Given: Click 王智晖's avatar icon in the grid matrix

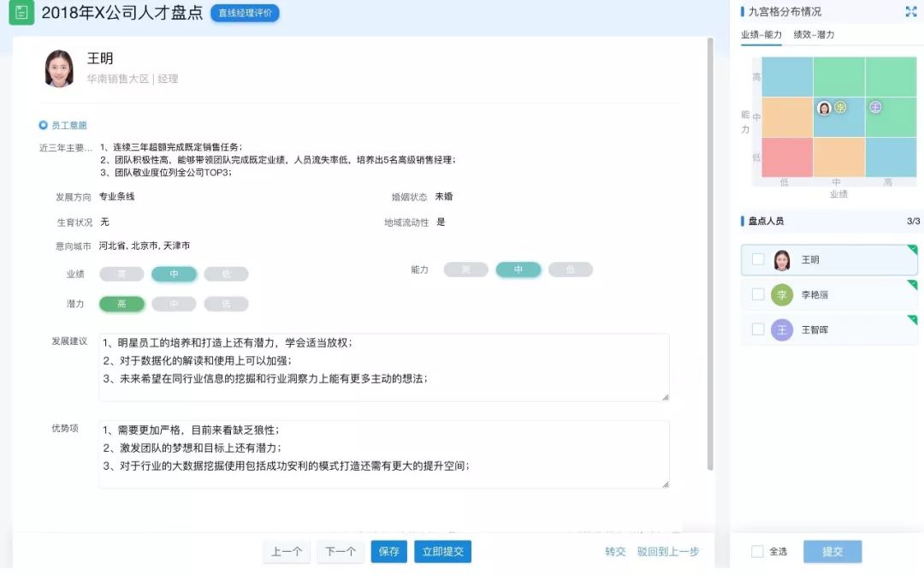Looking at the screenshot, I should [876, 108].
